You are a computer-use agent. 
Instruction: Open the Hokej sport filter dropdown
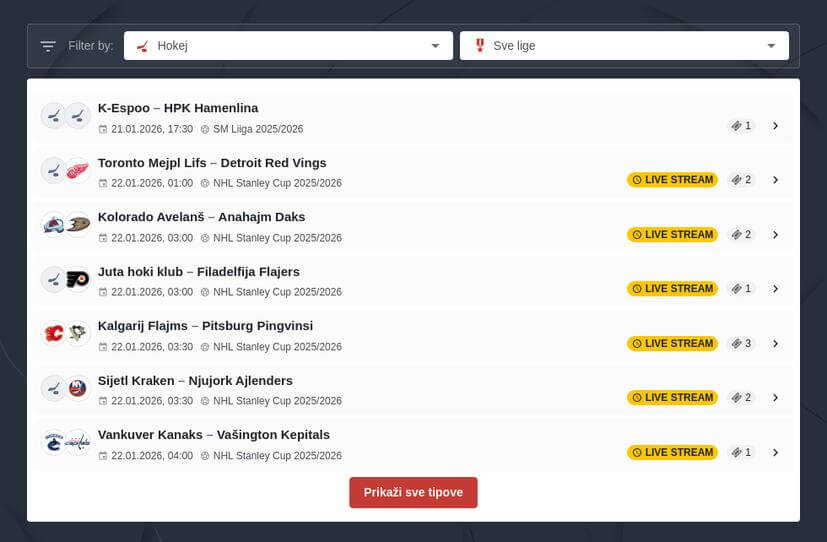(x=287, y=46)
